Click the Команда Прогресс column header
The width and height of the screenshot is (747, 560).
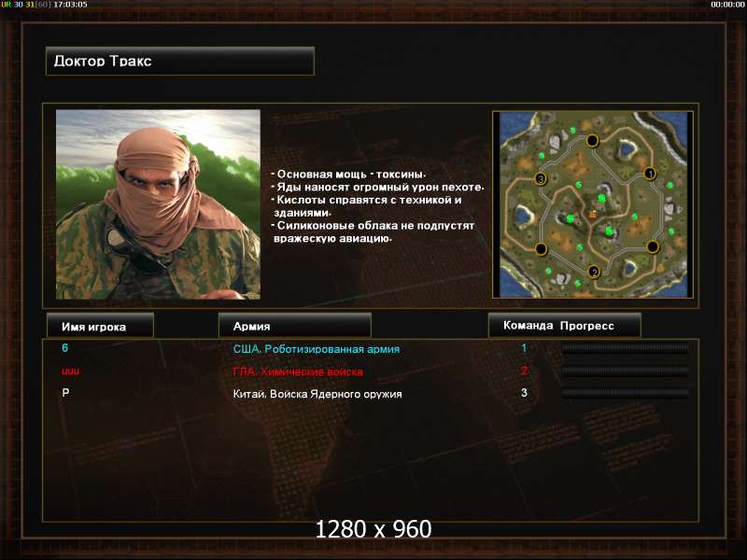565,326
